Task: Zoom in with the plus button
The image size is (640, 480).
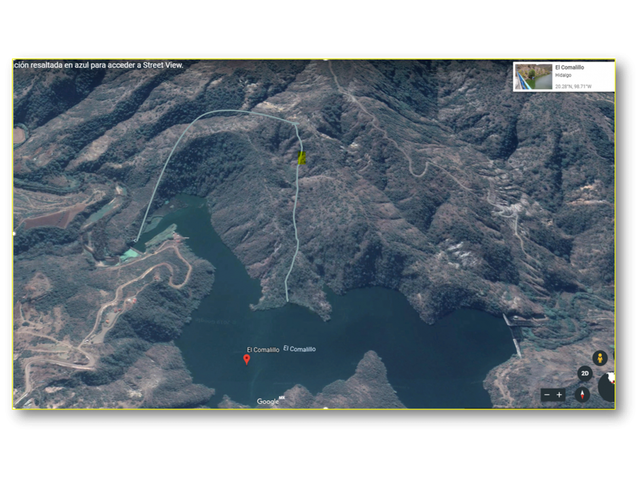Action: tap(559, 394)
